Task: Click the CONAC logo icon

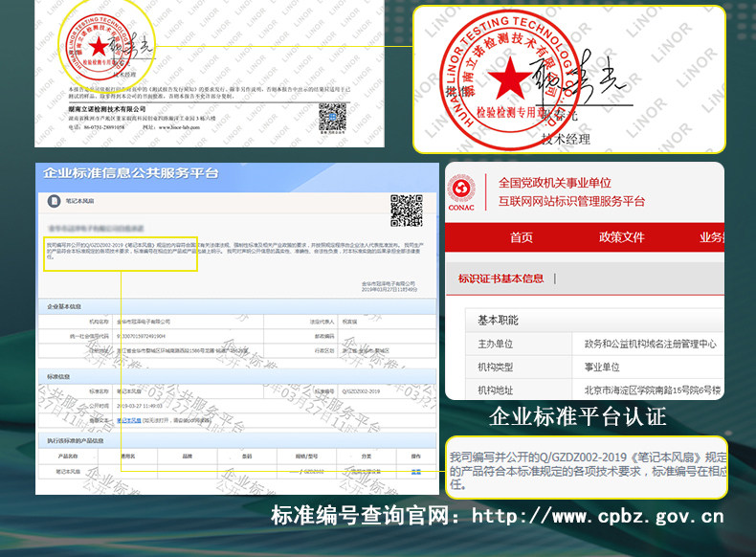Action: click(x=461, y=191)
